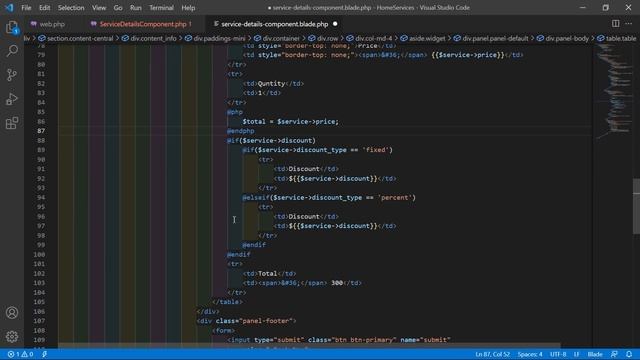The image size is (640, 360).
Task: Click the feedback icon in status bar
Action: 614,354
